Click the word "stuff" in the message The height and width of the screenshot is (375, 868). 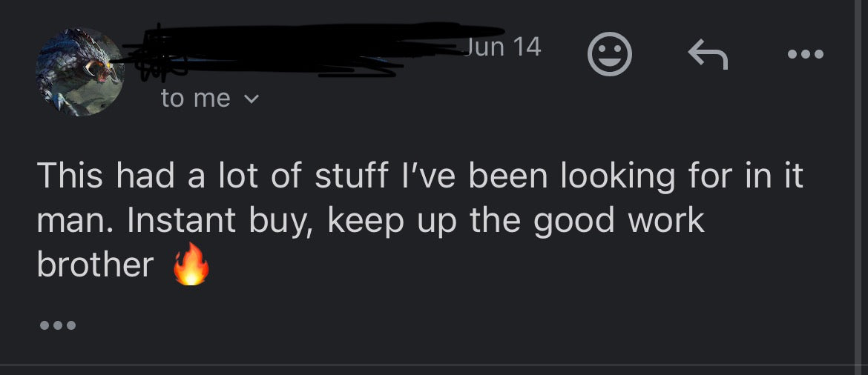(352, 176)
